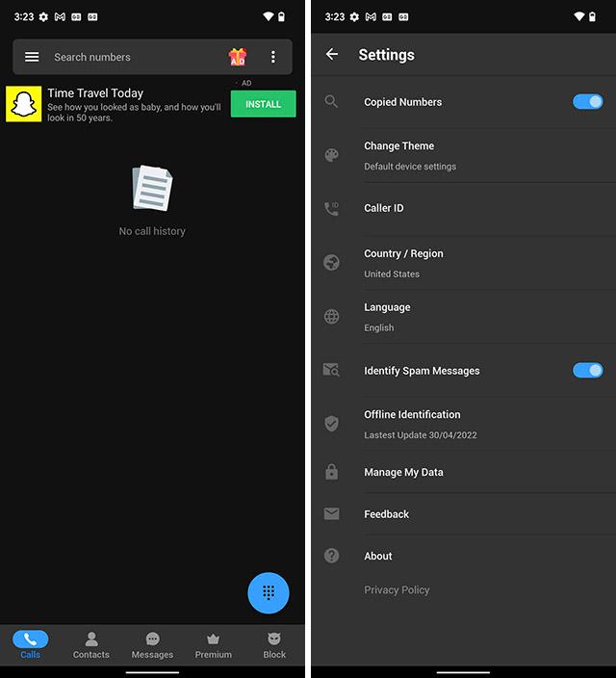Open the About entry
Viewport: 616px width, 678px height.
coord(463,556)
